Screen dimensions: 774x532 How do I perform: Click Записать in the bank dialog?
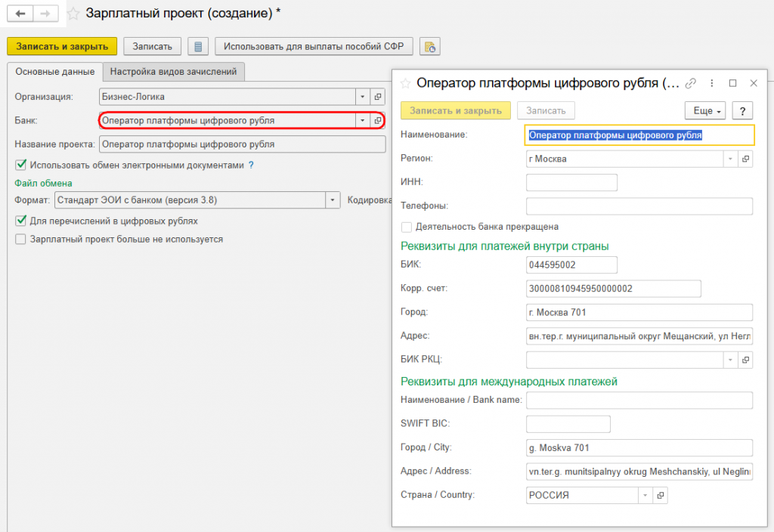tap(546, 110)
